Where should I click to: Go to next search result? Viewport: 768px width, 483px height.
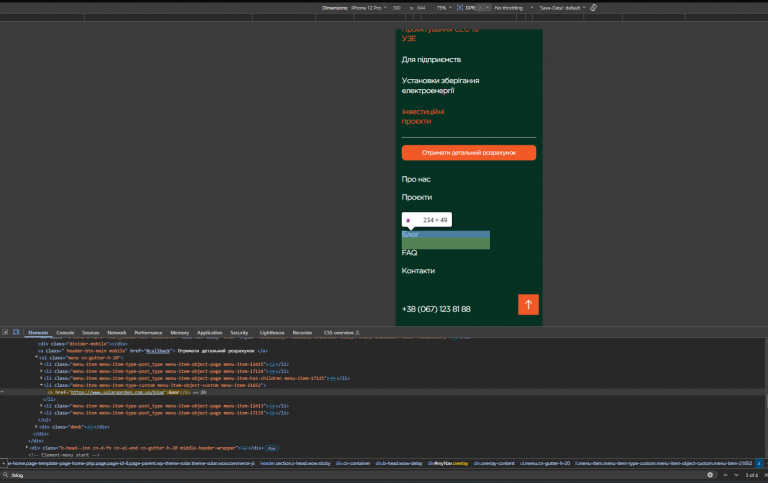pos(736,475)
